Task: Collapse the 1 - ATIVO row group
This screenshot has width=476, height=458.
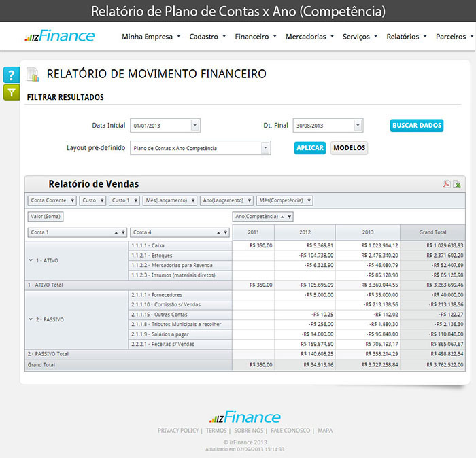Action: coord(31,260)
